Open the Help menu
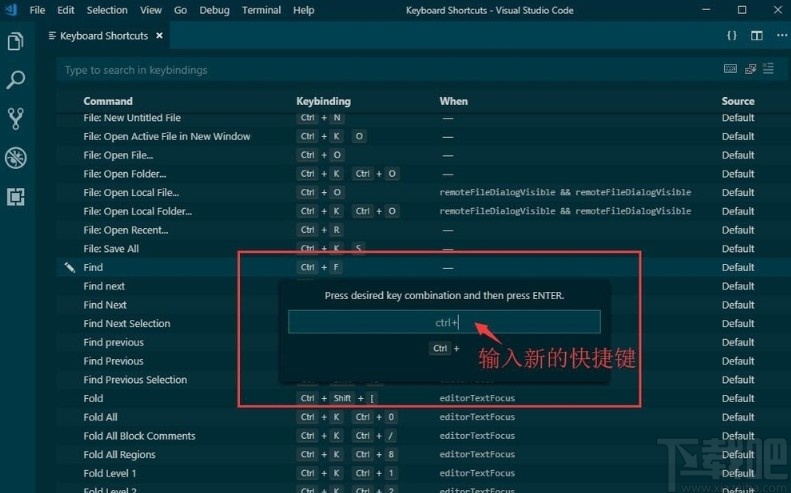 (304, 10)
